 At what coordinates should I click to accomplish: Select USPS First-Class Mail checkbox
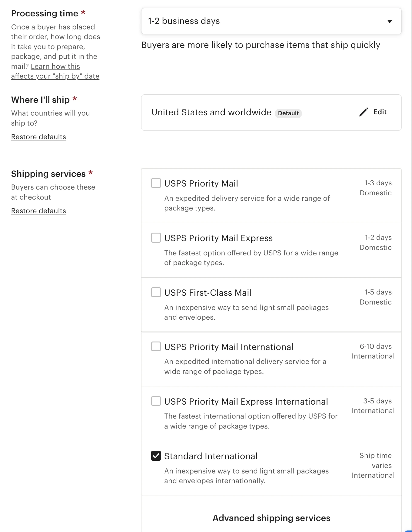click(156, 292)
